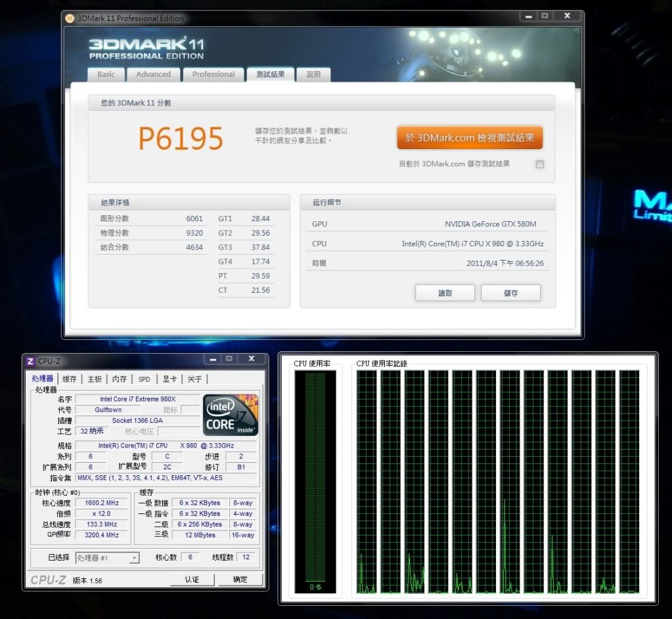This screenshot has width=672, height=619.
Task: Select the 处理器 tab in CPU-Z
Action: pyautogui.click(x=43, y=378)
